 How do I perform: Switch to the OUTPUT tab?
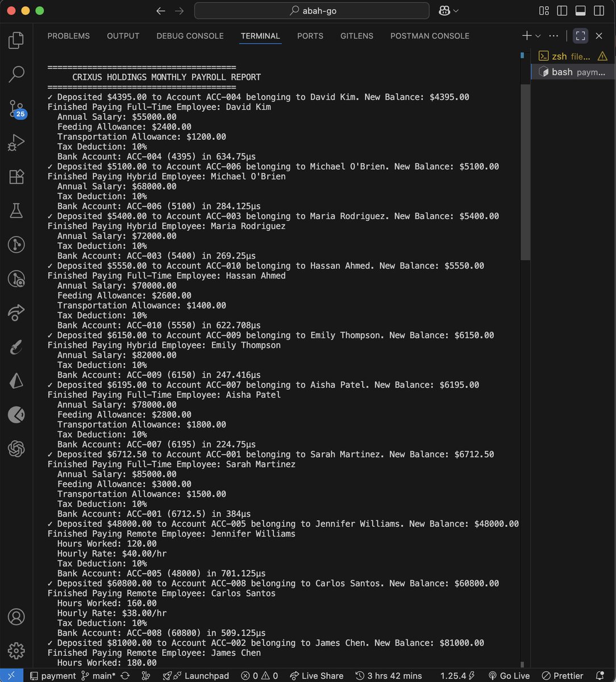[123, 36]
